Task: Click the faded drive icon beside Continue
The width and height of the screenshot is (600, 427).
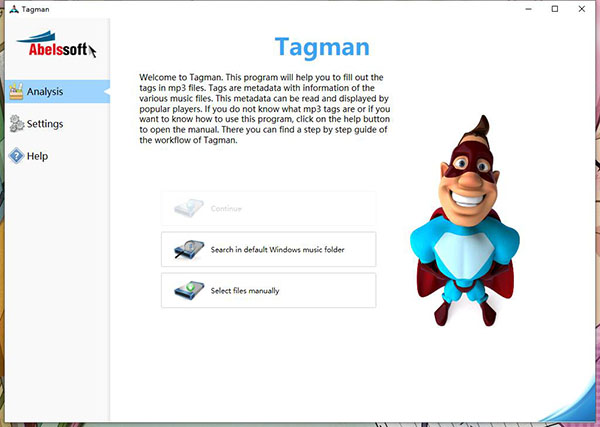Action: pyautogui.click(x=189, y=208)
